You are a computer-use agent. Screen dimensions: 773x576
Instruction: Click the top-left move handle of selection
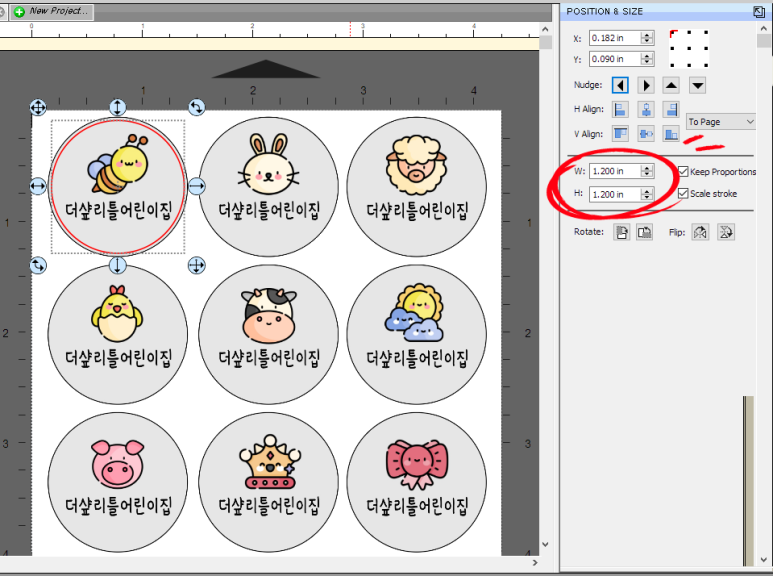point(38,107)
